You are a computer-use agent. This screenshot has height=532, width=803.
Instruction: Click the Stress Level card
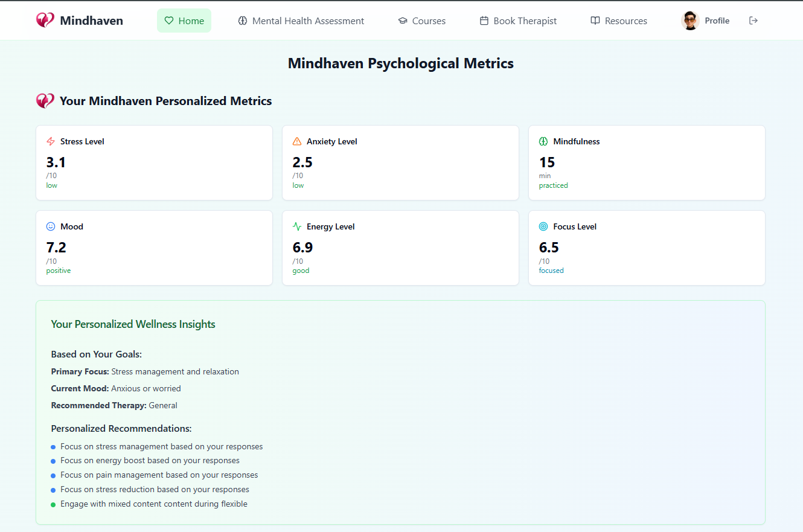pos(154,162)
